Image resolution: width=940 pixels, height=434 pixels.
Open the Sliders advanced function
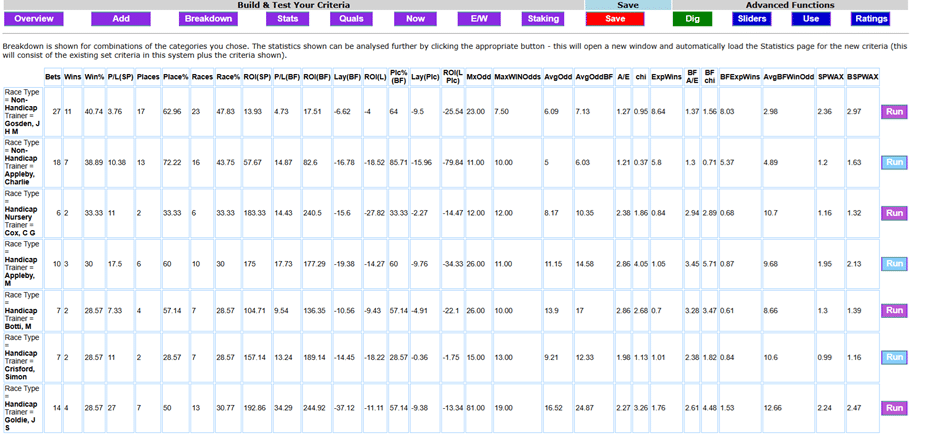pos(752,19)
